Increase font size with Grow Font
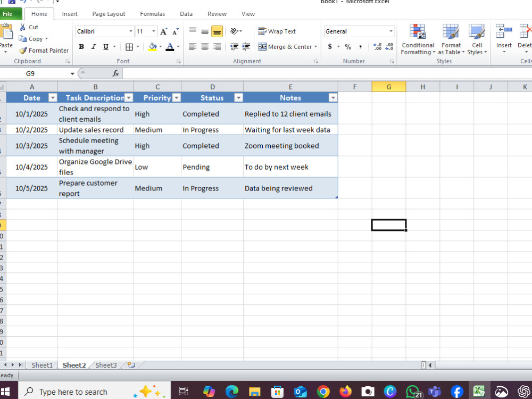This screenshot has width=532, height=399. pyautogui.click(x=164, y=31)
